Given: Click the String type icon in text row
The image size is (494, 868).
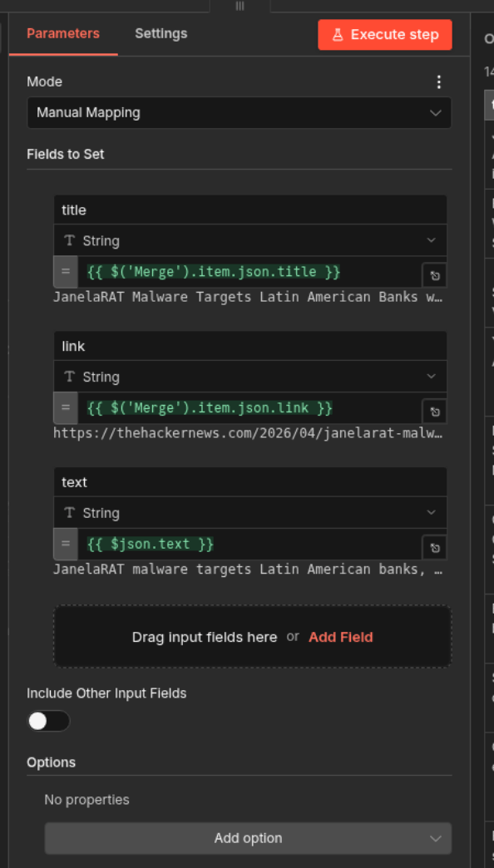Looking at the screenshot, I should click(x=69, y=513).
